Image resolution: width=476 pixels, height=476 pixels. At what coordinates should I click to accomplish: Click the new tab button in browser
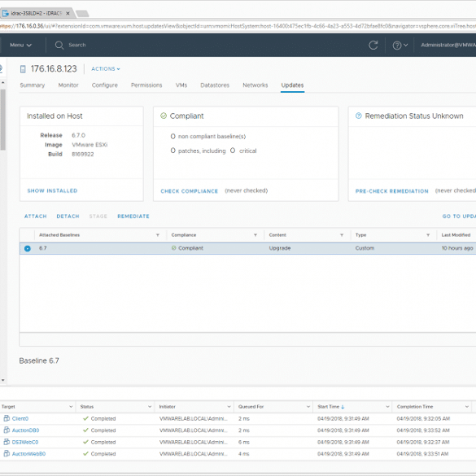pyautogui.click(x=82, y=13)
